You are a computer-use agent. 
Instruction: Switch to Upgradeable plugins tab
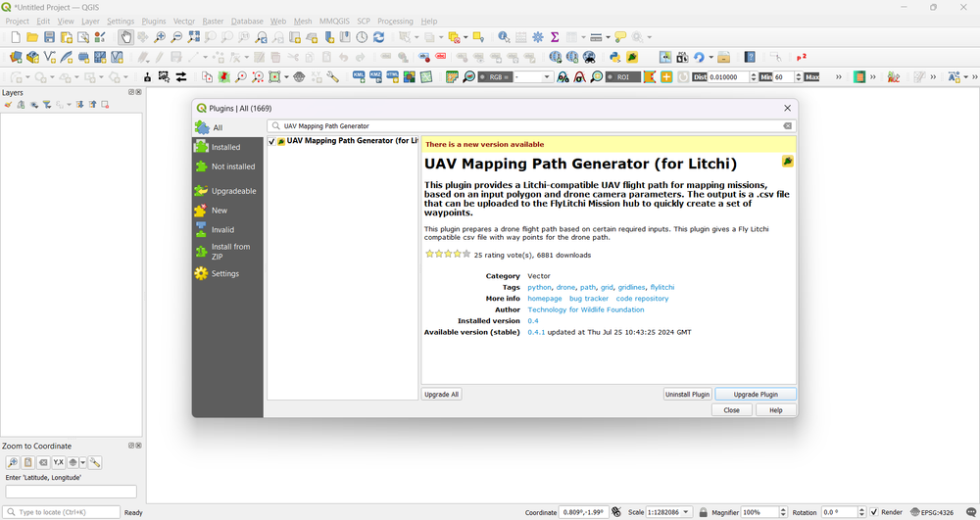(227, 191)
